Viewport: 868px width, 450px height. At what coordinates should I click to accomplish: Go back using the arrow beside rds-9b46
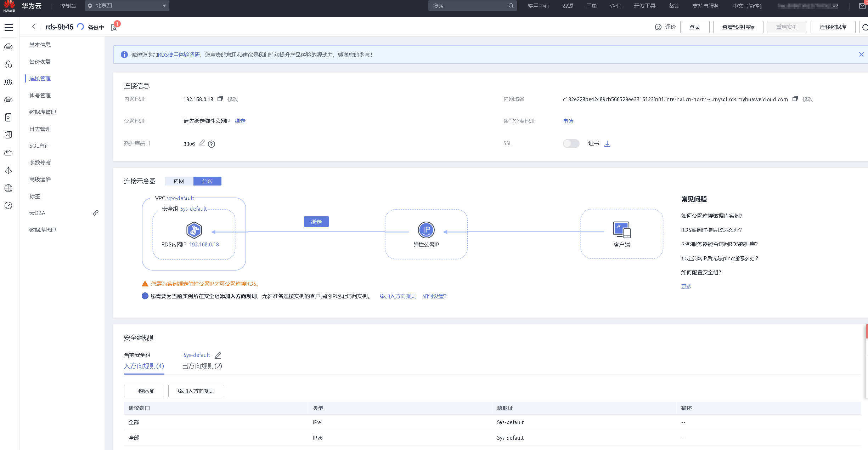coord(34,27)
